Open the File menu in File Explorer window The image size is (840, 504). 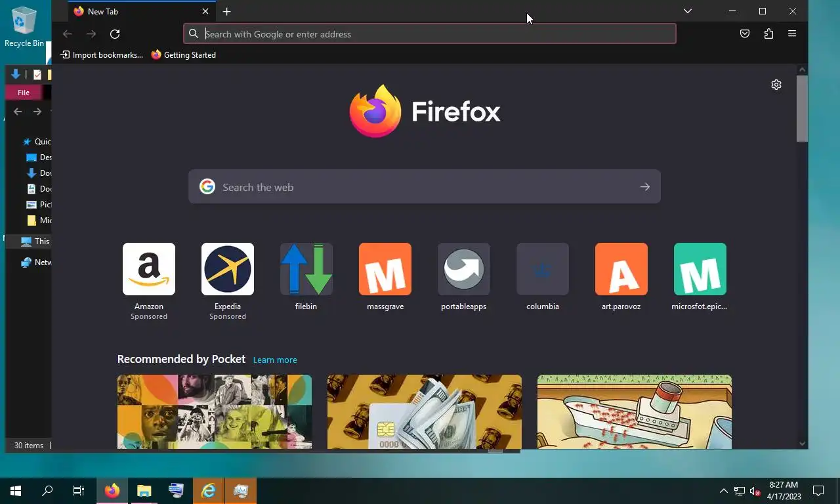click(x=24, y=93)
